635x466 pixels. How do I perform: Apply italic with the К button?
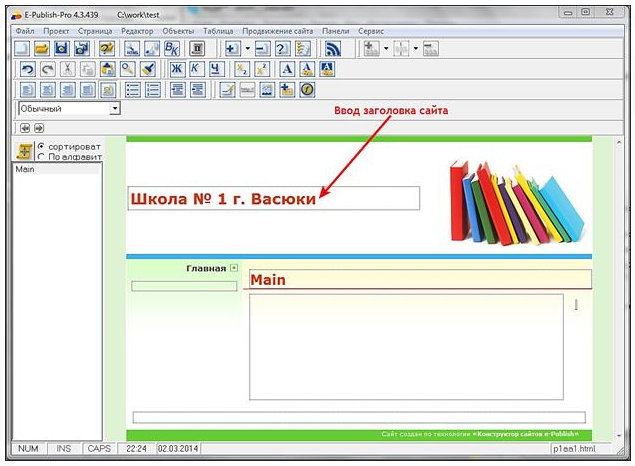pos(196,69)
